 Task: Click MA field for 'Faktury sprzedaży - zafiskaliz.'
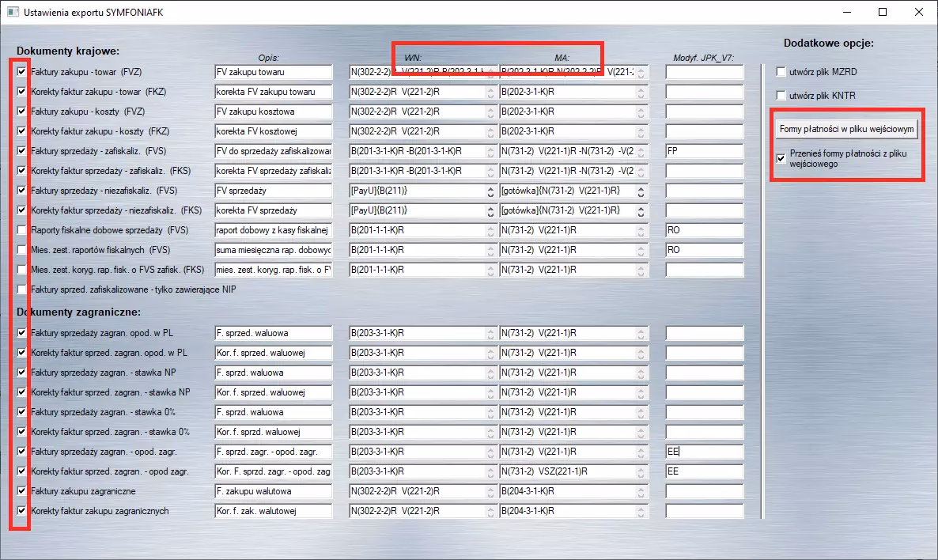point(566,151)
